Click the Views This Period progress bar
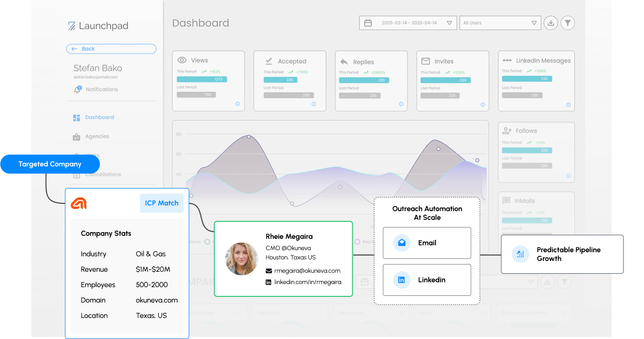644x339 pixels. (x=201, y=79)
